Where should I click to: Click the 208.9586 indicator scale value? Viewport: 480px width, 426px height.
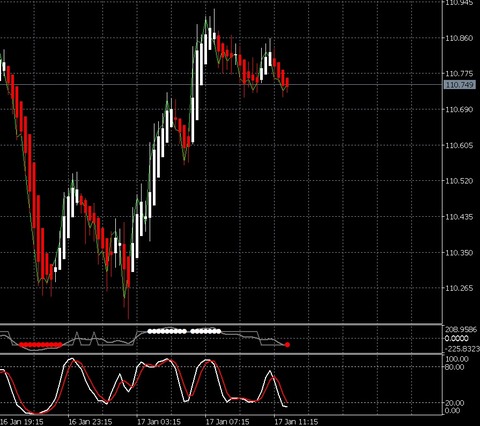[x=461, y=330]
